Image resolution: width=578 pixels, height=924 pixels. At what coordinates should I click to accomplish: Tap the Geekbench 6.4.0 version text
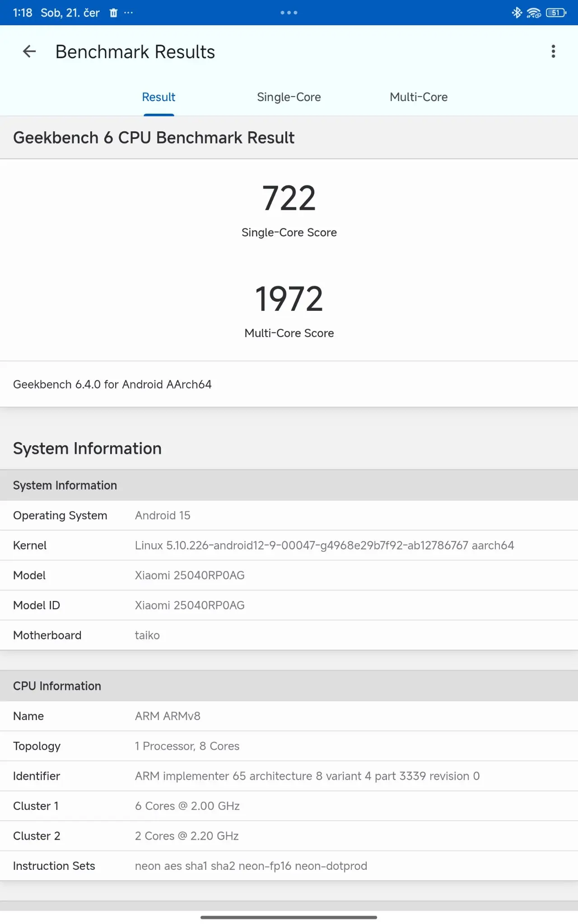tap(112, 384)
